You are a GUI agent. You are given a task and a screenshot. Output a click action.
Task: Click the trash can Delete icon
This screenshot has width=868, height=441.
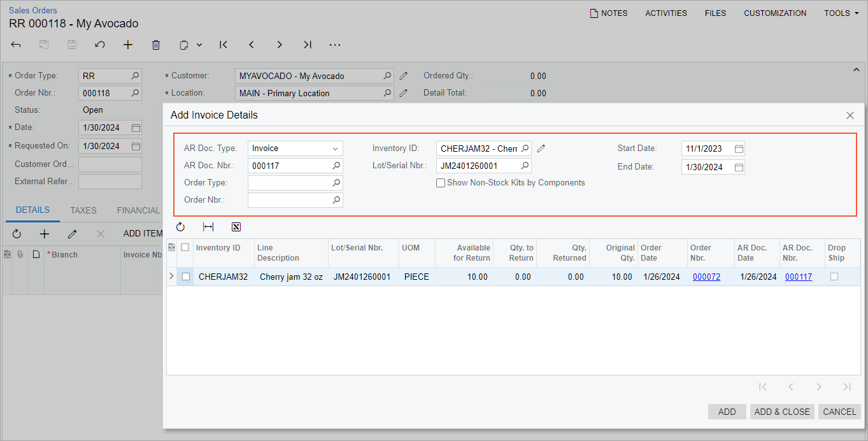[156, 45]
